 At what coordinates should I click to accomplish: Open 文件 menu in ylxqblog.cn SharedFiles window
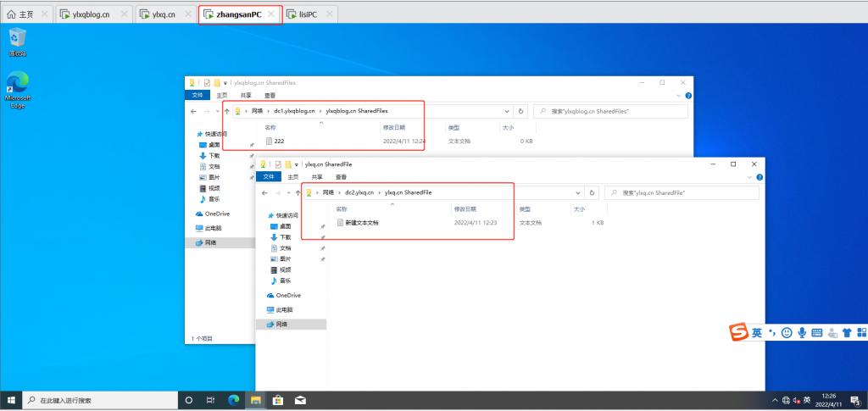pyautogui.click(x=197, y=95)
